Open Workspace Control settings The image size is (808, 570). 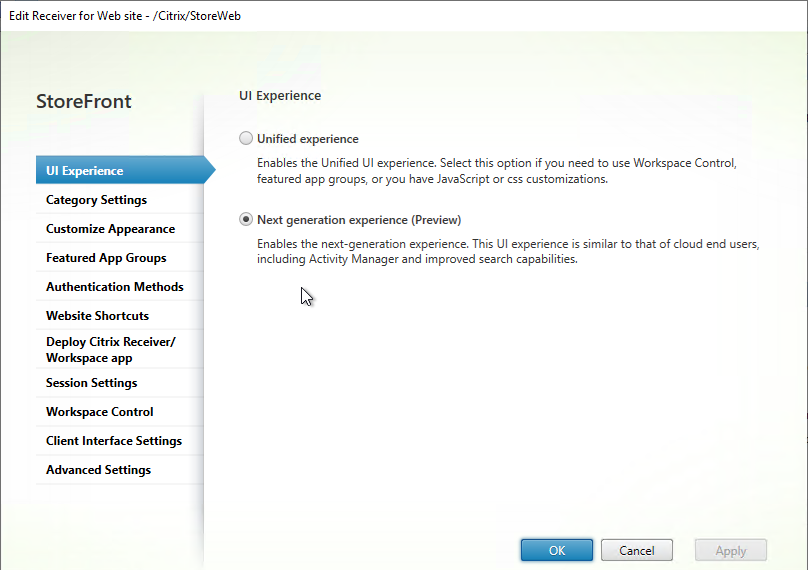pyautogui.click(x=120, y=412)
